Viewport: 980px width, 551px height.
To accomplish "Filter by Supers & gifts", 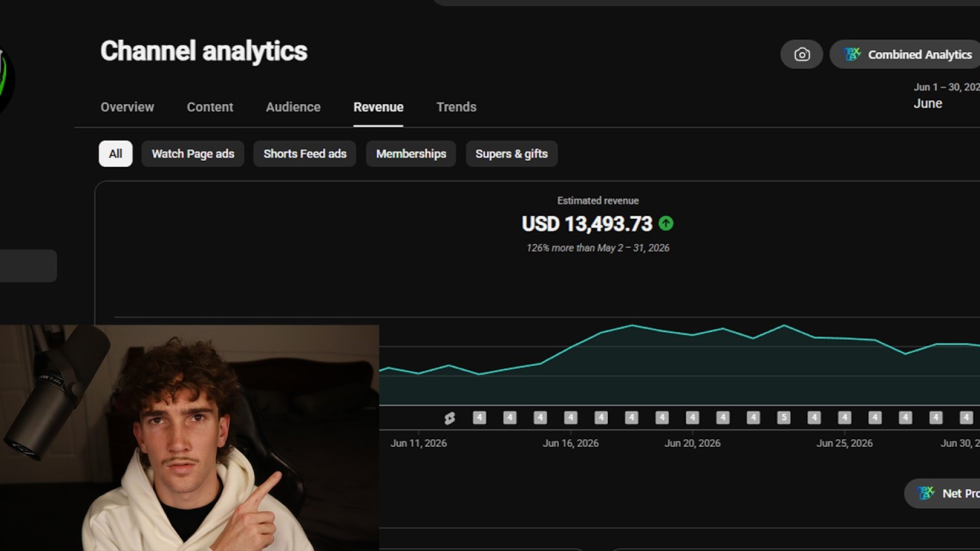I will pyautogui.click(x=511, y=154).
